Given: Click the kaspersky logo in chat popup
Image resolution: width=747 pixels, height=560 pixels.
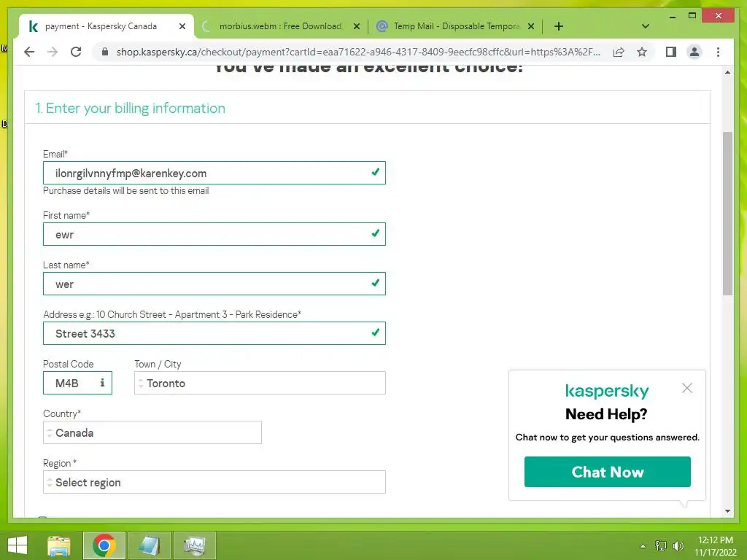Looking at the screenshot, I should (607, 392).
